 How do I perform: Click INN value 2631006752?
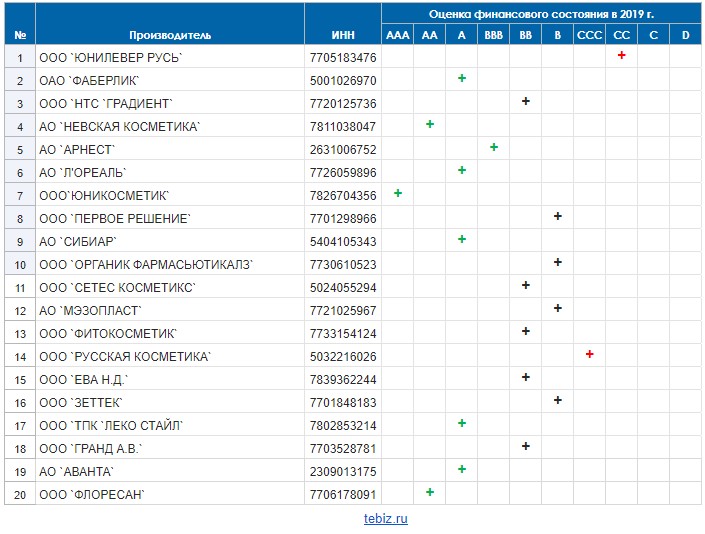pyautogui.click(x=343, y=149)
